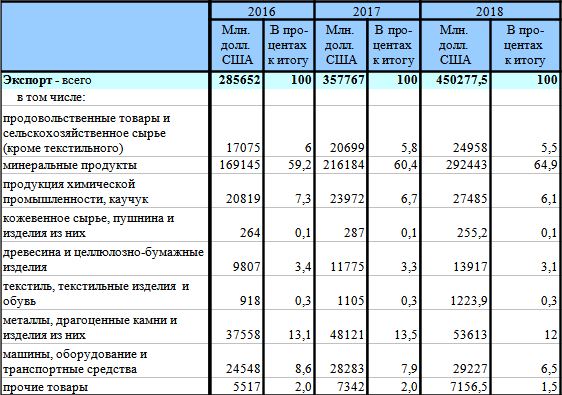Click machinery value 28283
562x395 pixels.
(347, 369)
